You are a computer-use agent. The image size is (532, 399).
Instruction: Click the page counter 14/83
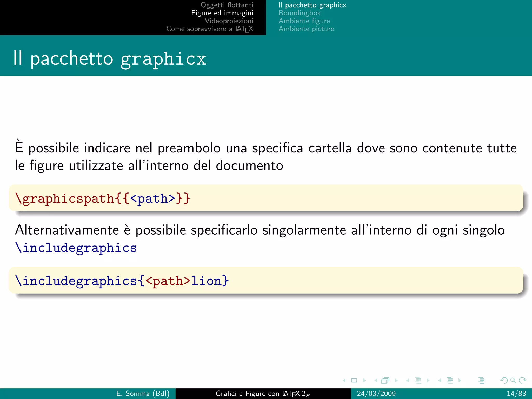point(516,394)
